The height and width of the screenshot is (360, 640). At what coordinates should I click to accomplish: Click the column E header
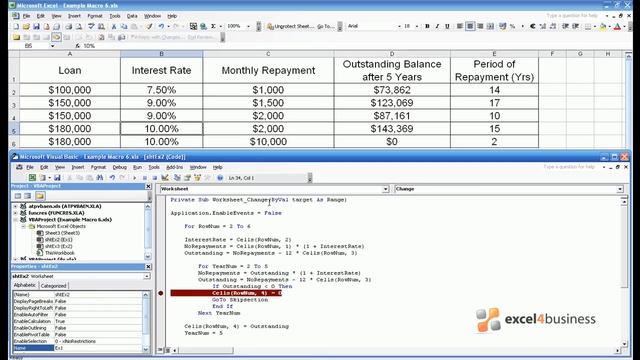[494, 54]
